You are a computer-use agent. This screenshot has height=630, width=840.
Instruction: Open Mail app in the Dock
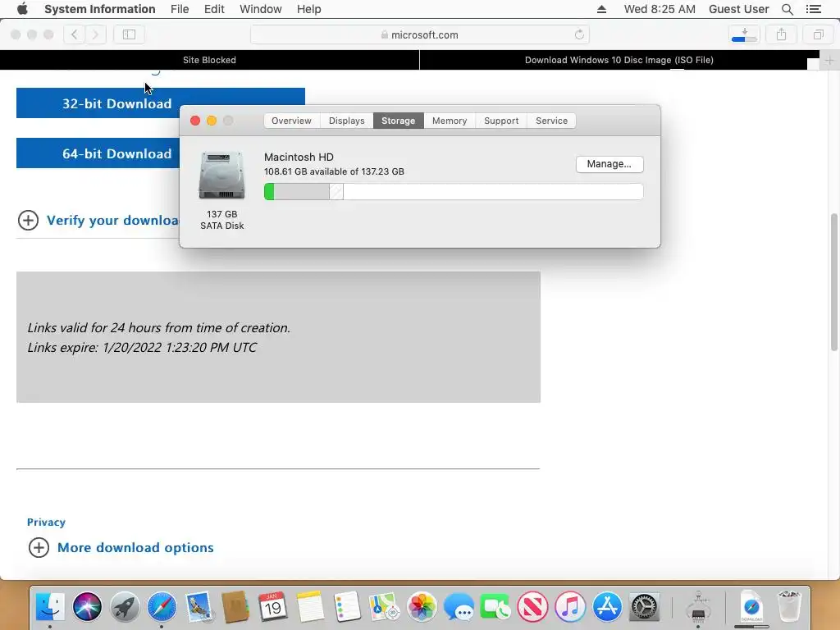point(199,607)
